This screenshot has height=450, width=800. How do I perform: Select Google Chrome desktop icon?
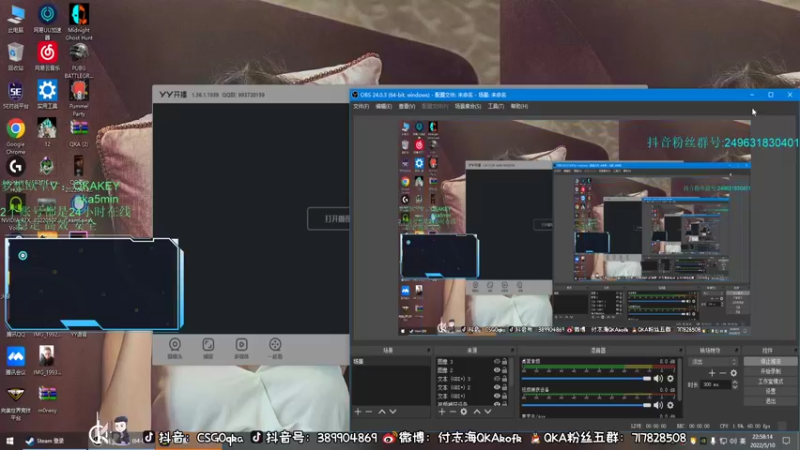(x=16, y=136)
